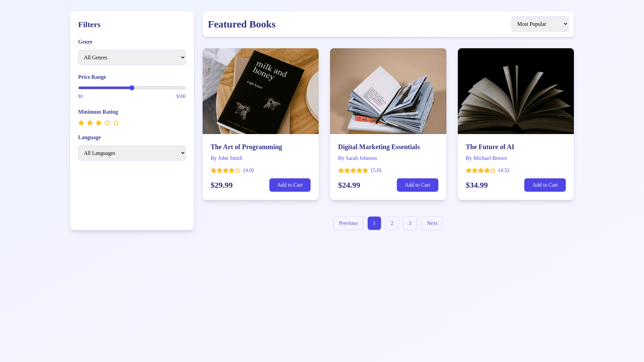This screenshot has height=362, width=644.
Task: Open the All Languages dropdown
Action: [x=132, y=153]
